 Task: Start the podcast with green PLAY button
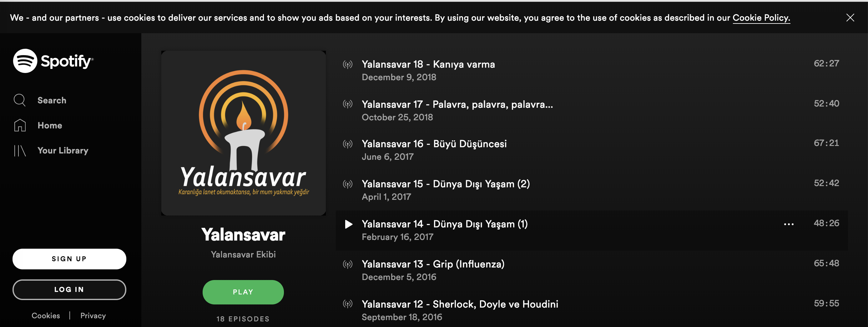pos(243,292)
